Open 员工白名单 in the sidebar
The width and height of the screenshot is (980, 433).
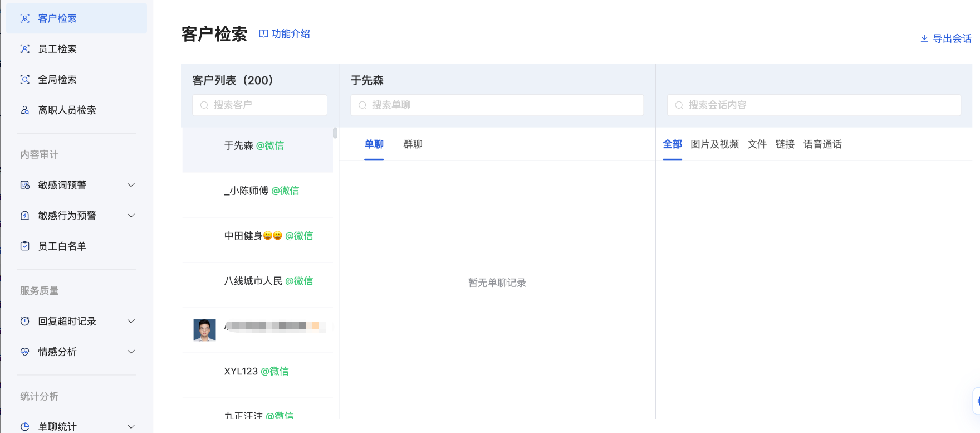pos(77,246)
